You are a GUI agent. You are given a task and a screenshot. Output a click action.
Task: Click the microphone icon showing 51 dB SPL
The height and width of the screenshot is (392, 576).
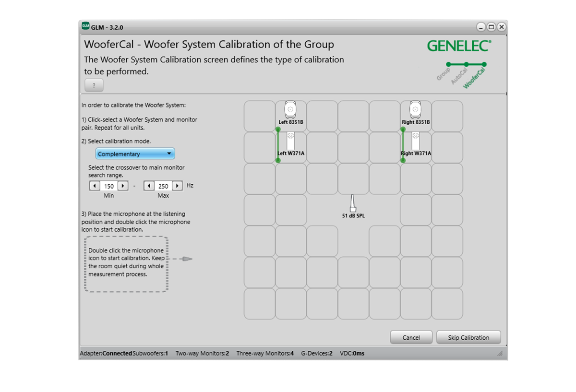(x=353, y=203)
